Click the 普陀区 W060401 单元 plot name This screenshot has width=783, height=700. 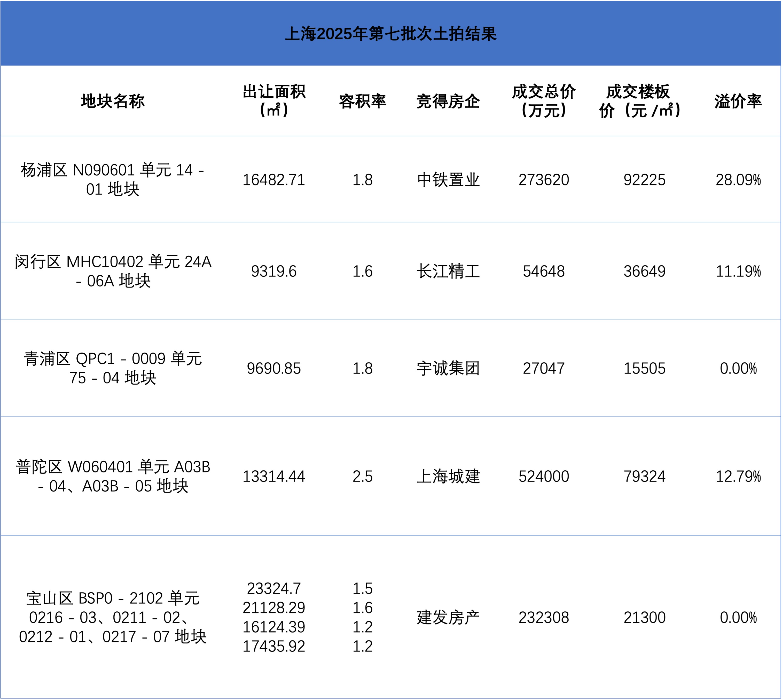(x=113, y=477)
